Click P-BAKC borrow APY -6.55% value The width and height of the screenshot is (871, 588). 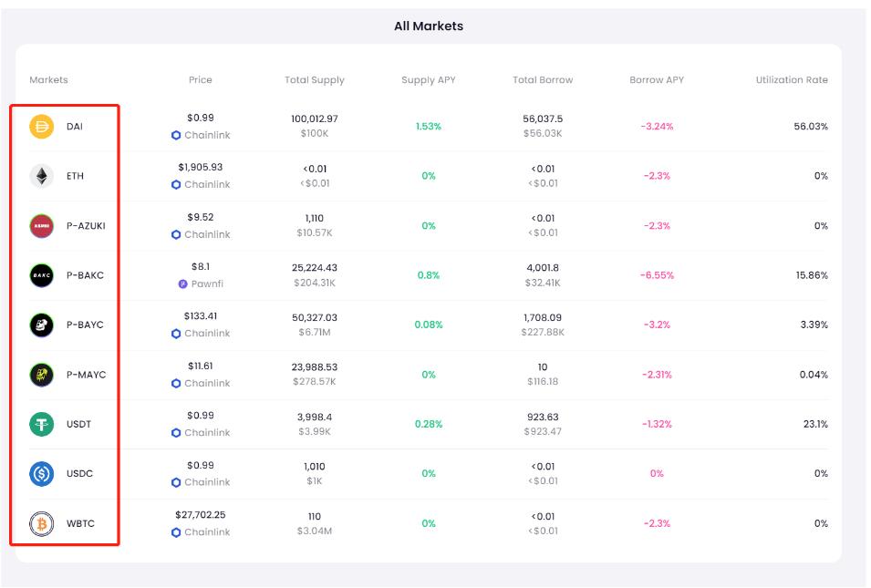pos(657,275)
